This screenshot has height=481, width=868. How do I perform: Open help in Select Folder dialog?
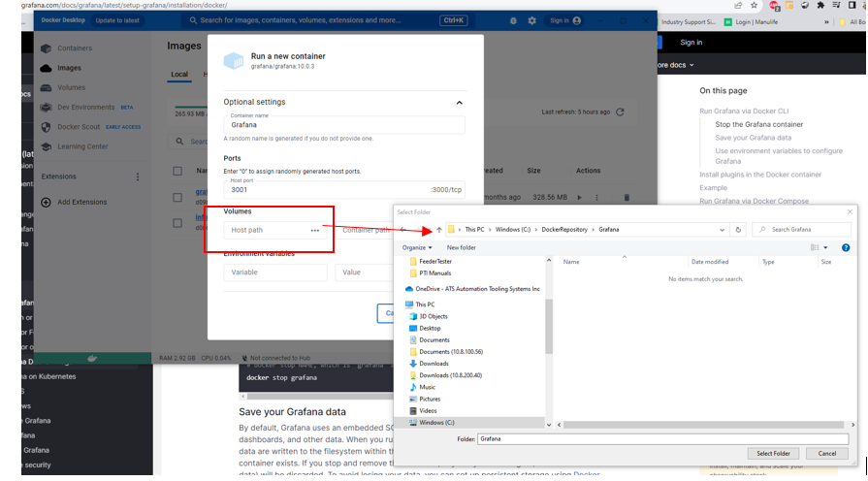tap(846, 247)
